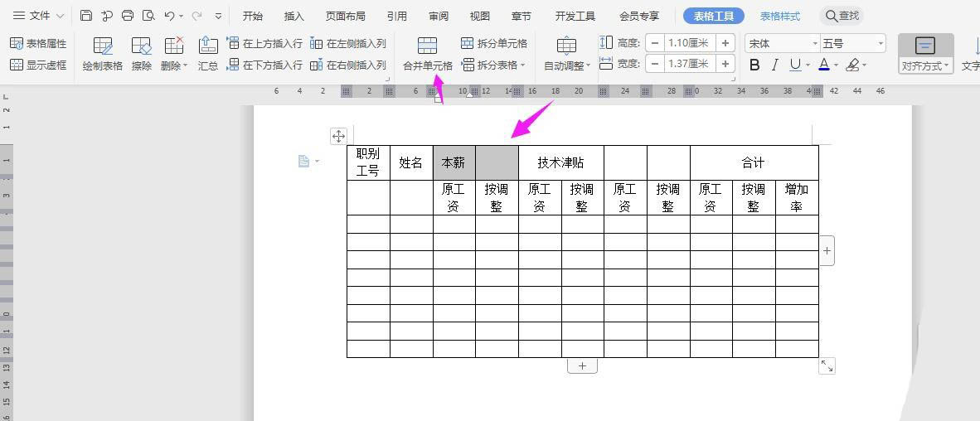Switch to 章节 Chapter tab

coord(522,17)
